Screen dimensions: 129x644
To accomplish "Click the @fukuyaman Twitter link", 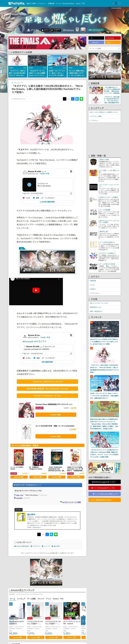I will tap(37, 528).
